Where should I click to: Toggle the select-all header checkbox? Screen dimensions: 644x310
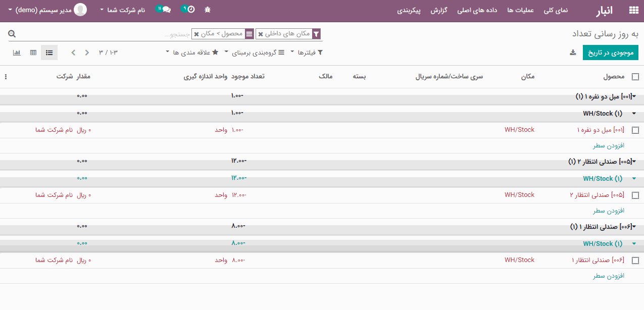[635, 77]
